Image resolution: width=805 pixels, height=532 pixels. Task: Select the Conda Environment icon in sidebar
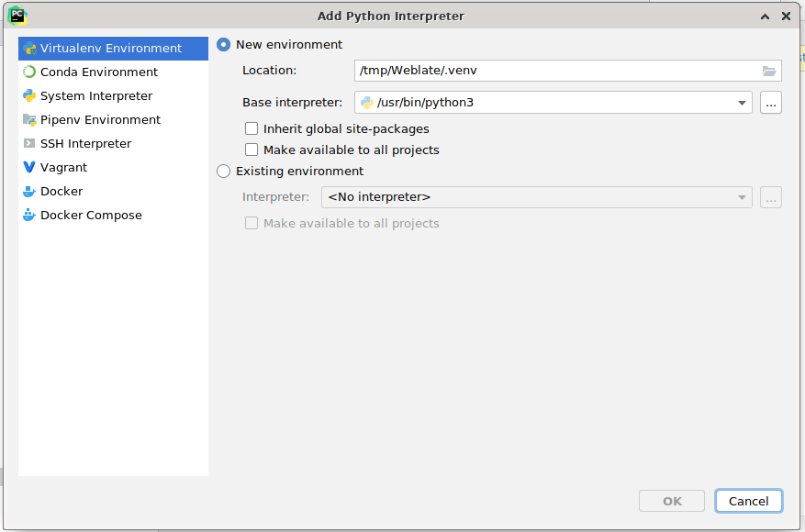tap(29, 72)
